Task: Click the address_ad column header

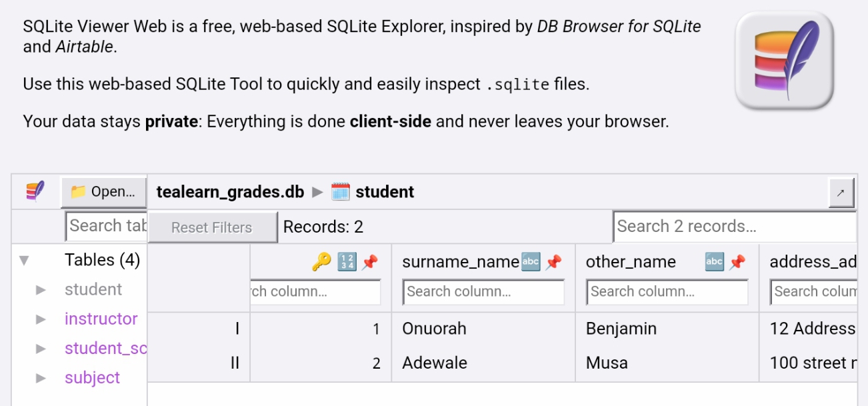Action: coord(813,262)
